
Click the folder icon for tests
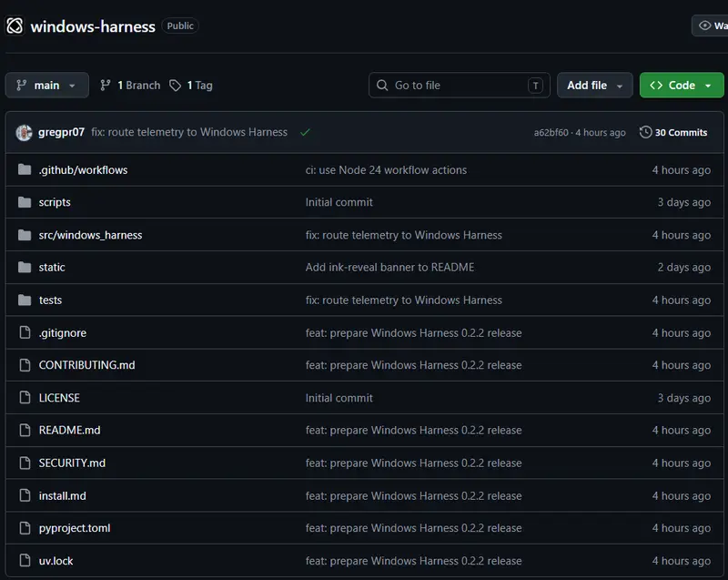click(x=25, y=300)
